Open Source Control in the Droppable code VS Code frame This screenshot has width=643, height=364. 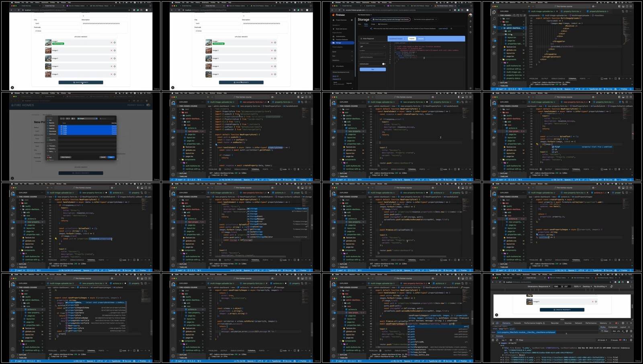(494, 27)
